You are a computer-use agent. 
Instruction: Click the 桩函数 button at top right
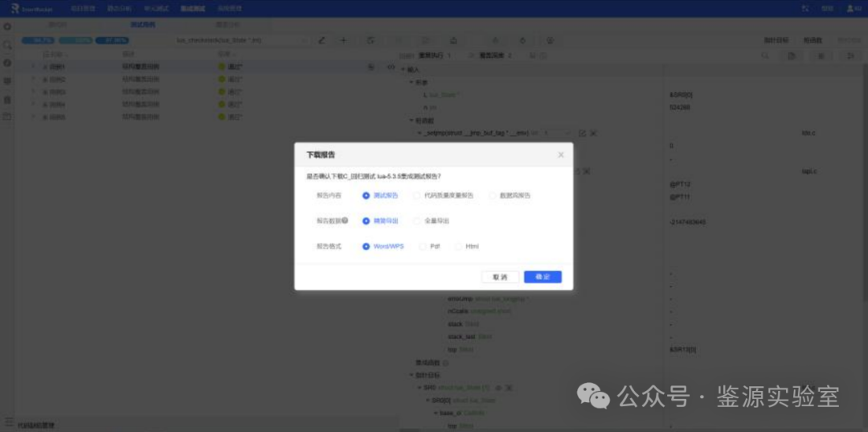pyautogui.click(x=813, y=40)
